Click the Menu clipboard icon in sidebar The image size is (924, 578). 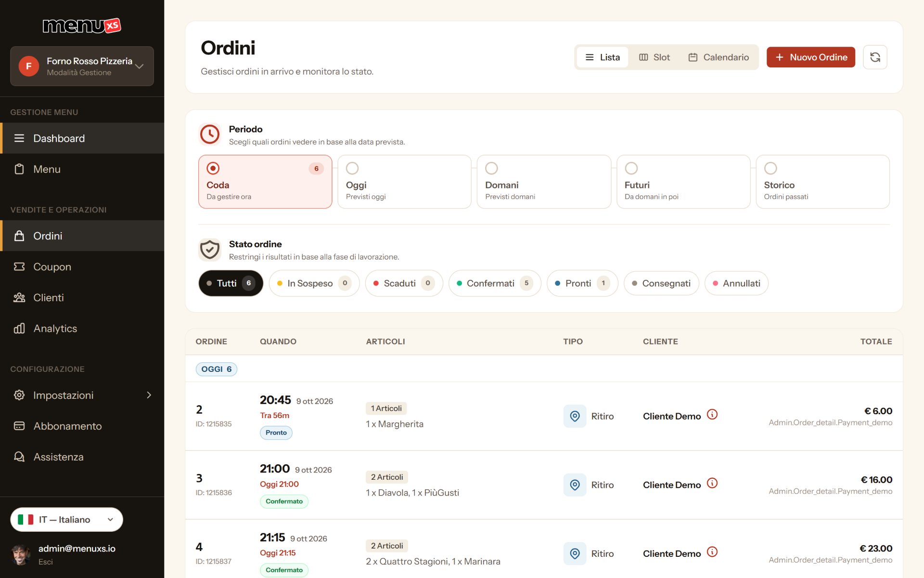tap(19, 169)
